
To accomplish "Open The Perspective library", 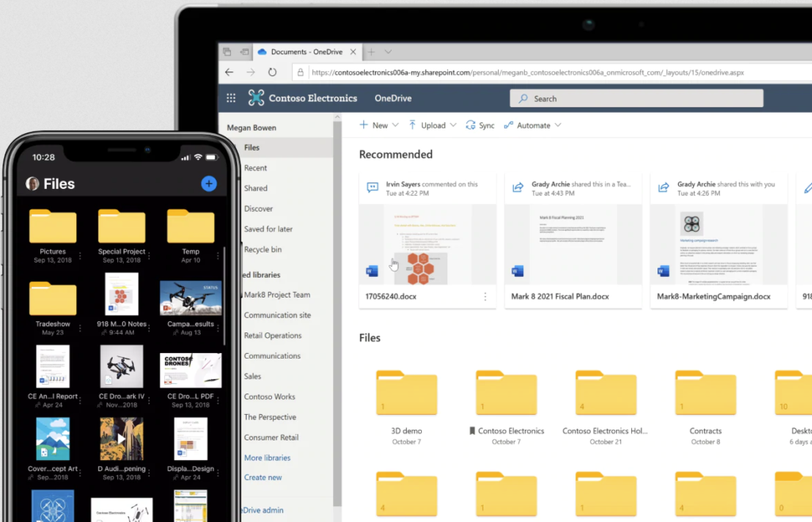I will pos(270,416).
